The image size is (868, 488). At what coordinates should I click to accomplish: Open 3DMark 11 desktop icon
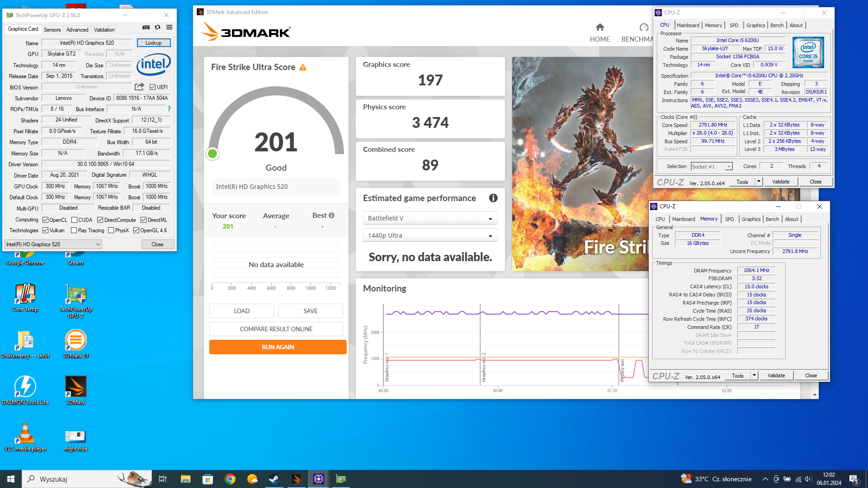75,344
